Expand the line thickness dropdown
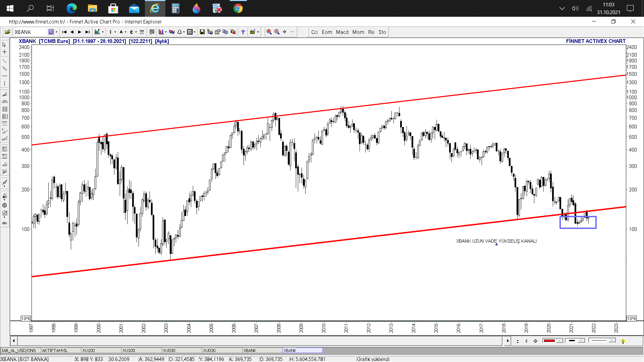This screenshot has height=362, width=644. [x=581, y=341]
